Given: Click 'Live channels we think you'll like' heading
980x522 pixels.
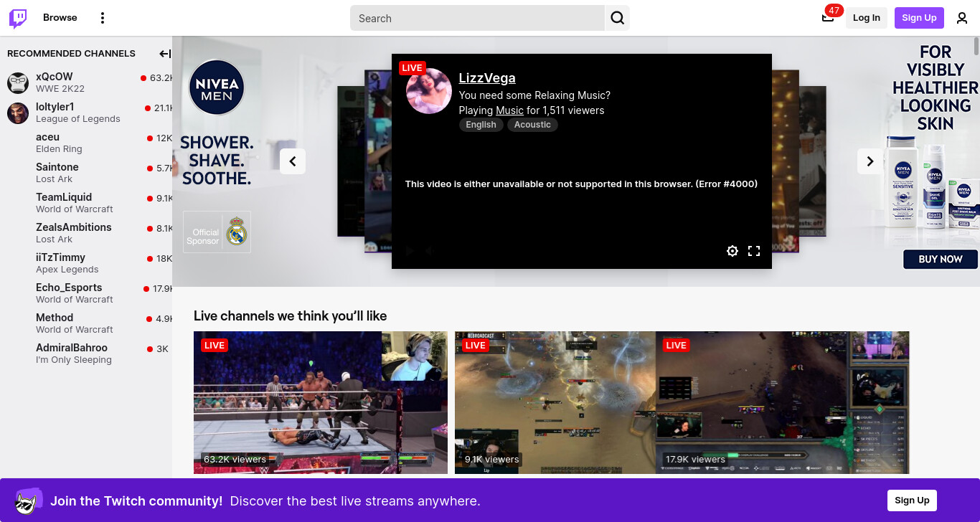Looking at the screenshot, I should click(290, 316).
